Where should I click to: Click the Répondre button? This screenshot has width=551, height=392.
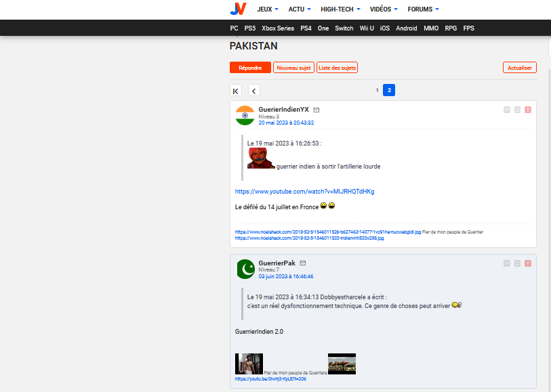tap(250, 68)
